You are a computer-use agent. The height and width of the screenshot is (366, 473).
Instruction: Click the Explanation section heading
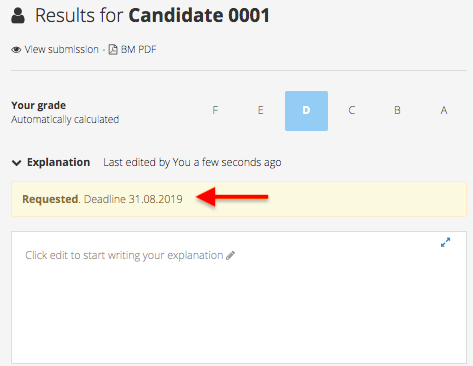click(x=58, y=162)
